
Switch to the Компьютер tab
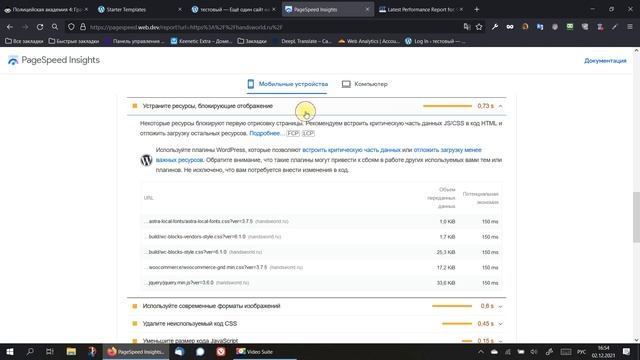click(364, 84)
